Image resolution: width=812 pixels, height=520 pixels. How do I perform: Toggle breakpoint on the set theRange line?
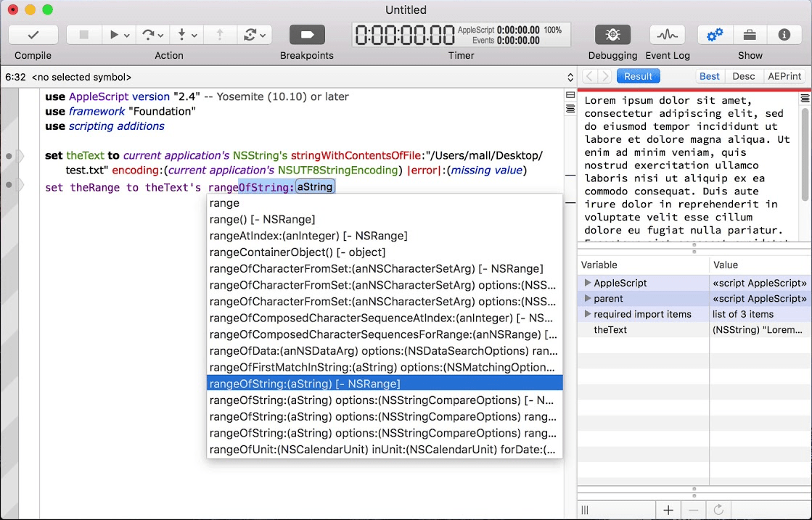pos(9,185)
